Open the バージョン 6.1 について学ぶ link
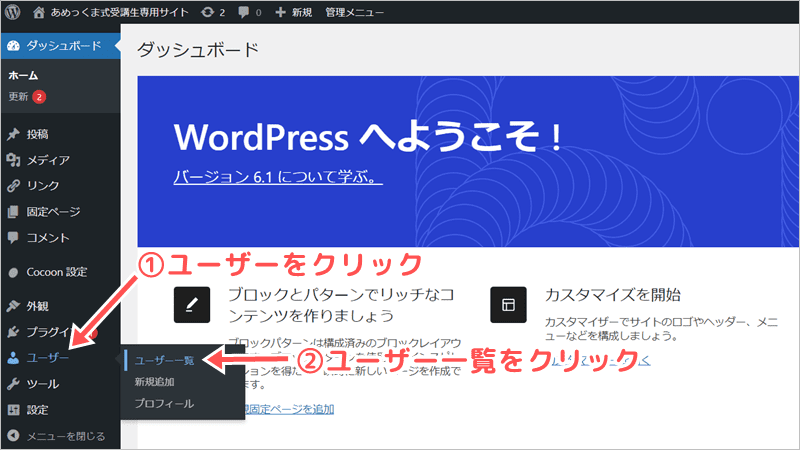Image resolution: width=800 pixels, height=450 pixels. (x=278, y=179)
